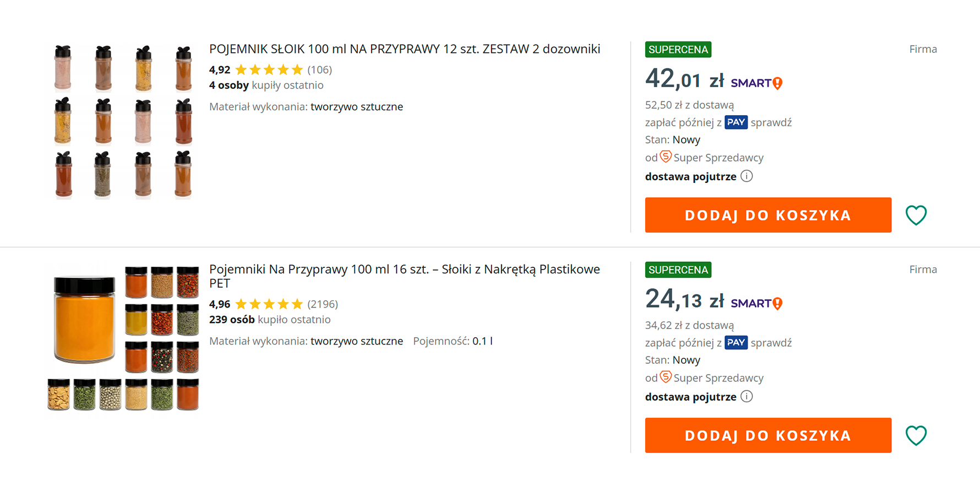
Task: Open POJEMNIK SŁOIK 100 ml listing title
Action: (x=404, y=49)
